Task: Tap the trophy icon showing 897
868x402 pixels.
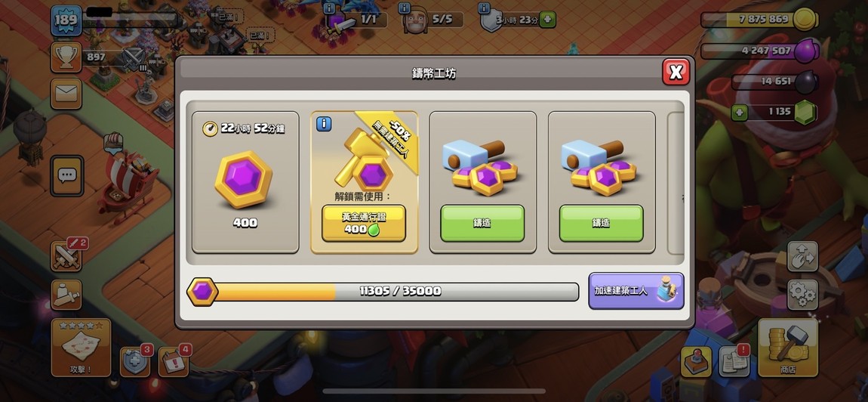Action: 66,57
